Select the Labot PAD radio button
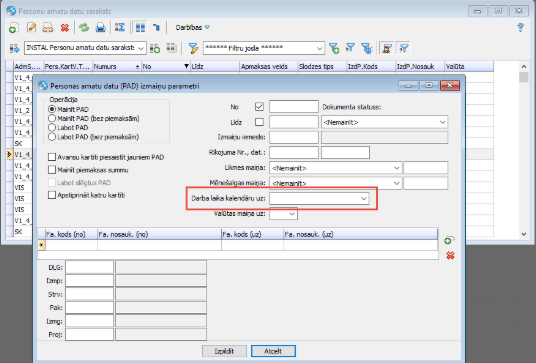Image resolution: width=536 pixels, height=363 pixels. pyautogui.click(x=52, y=127)
